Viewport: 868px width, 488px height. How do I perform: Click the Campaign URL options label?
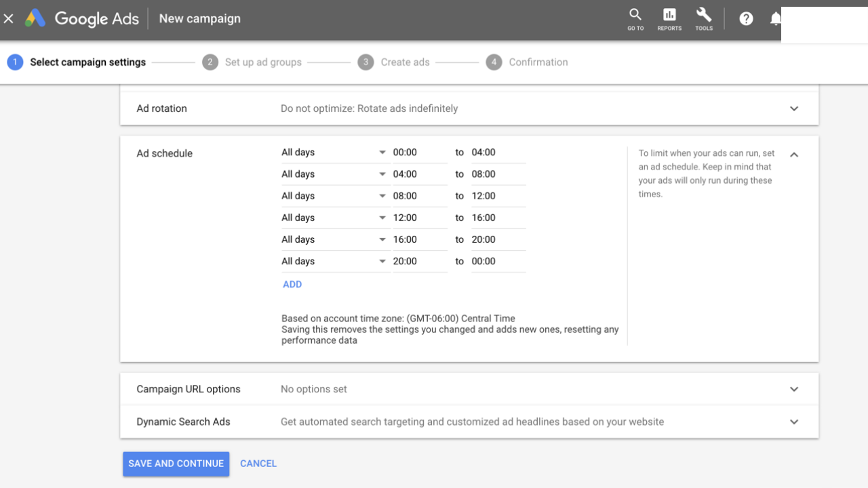[x=189, y=389]
